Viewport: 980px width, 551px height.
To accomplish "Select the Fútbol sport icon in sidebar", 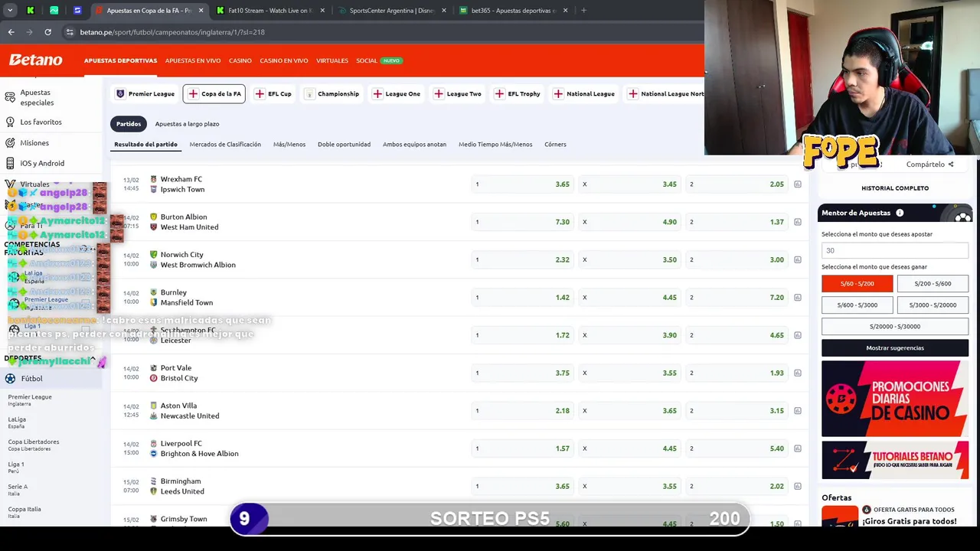I will point(10,378).
